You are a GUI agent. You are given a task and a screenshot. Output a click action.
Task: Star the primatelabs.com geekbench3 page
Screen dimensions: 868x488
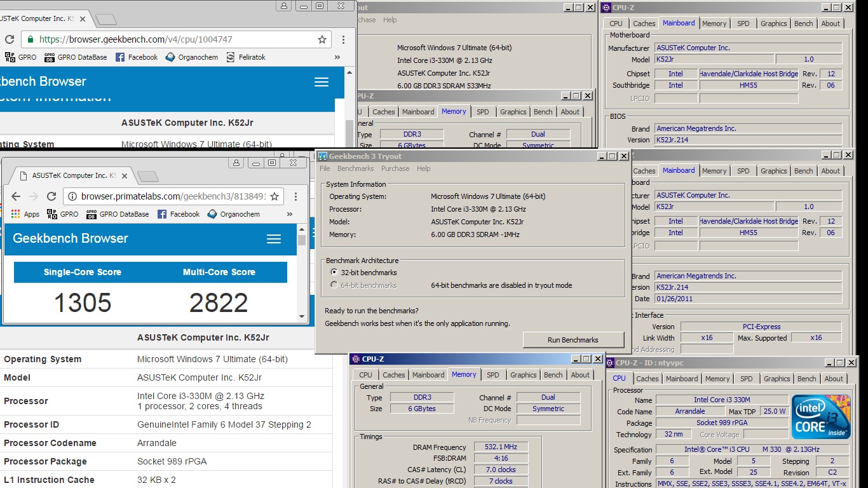275,196
